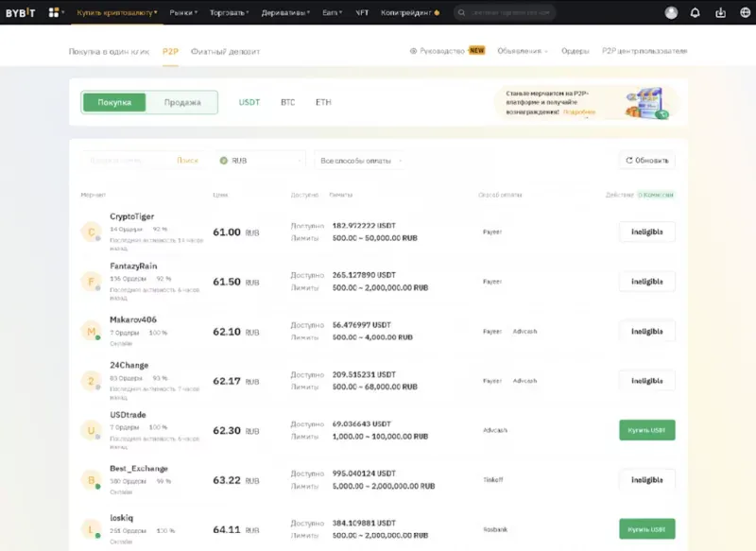Click the eye icon beside Руководство
756x551 pixels.
[x=413, y=51]
